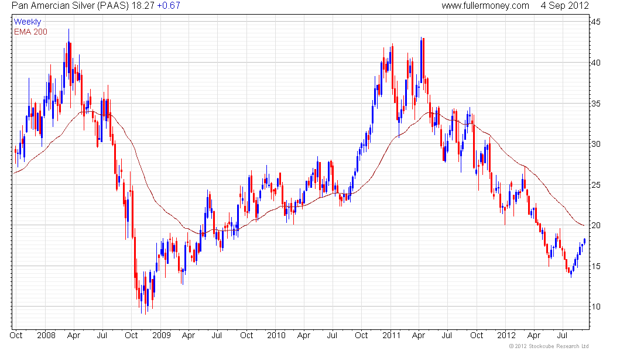644x351 pixels.
Task: Click the 2011 label on the time axis
Action: (x=391, y=336)
